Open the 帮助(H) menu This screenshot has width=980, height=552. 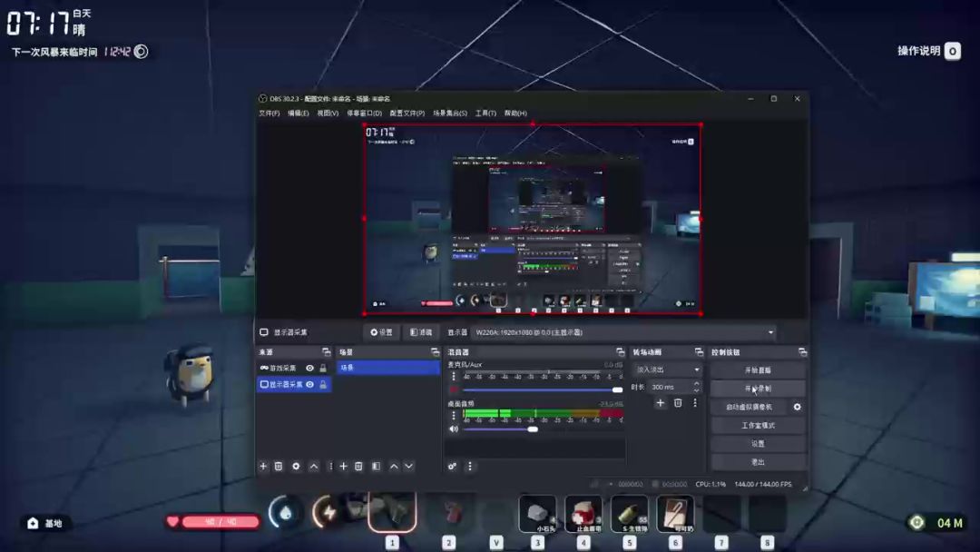[x=515, y=113]
